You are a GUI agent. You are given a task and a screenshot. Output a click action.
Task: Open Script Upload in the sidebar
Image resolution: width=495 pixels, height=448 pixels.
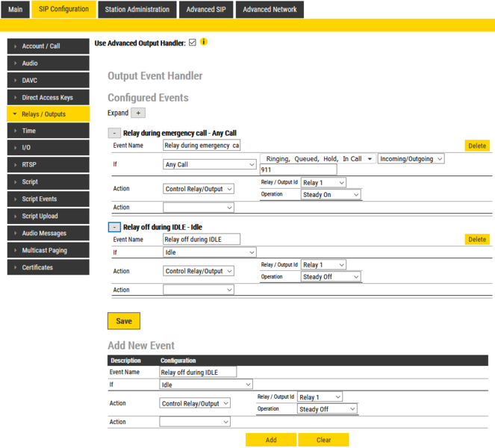[x=49, y=216]
